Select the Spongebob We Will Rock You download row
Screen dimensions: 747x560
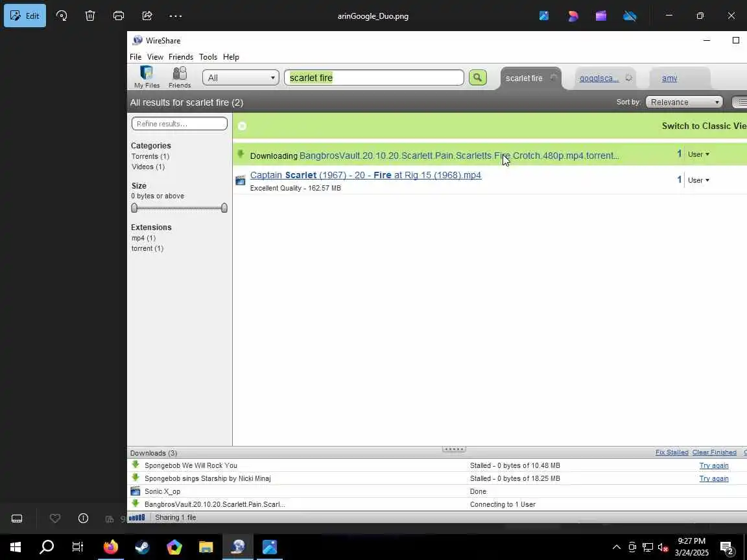pyautogui.click(x=437, y=466)
